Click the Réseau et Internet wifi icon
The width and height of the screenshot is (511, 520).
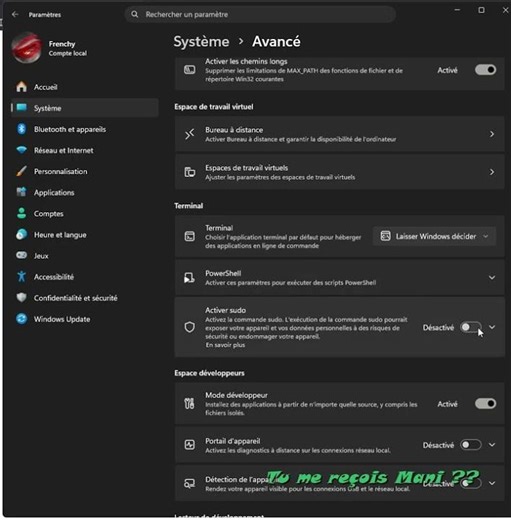(x=22, y=150)
